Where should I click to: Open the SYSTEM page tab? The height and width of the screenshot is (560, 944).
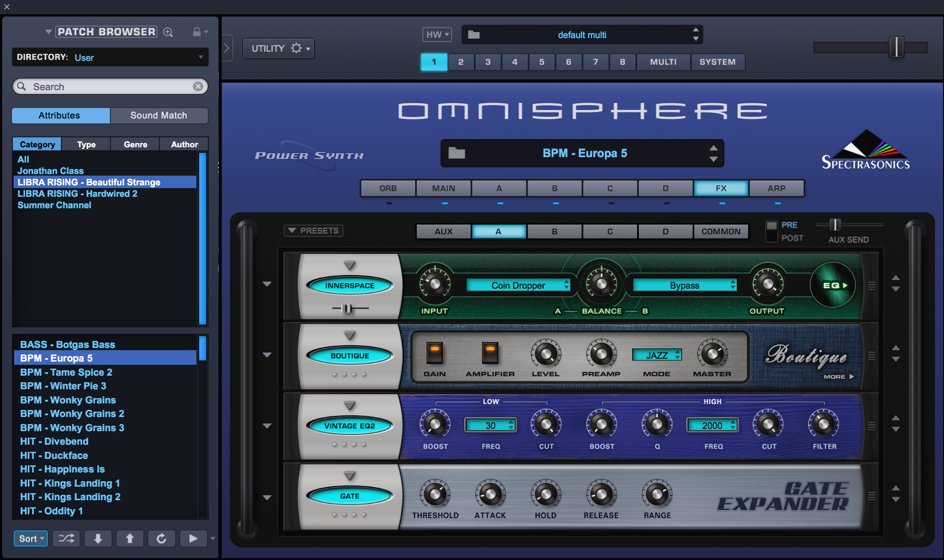718,62
